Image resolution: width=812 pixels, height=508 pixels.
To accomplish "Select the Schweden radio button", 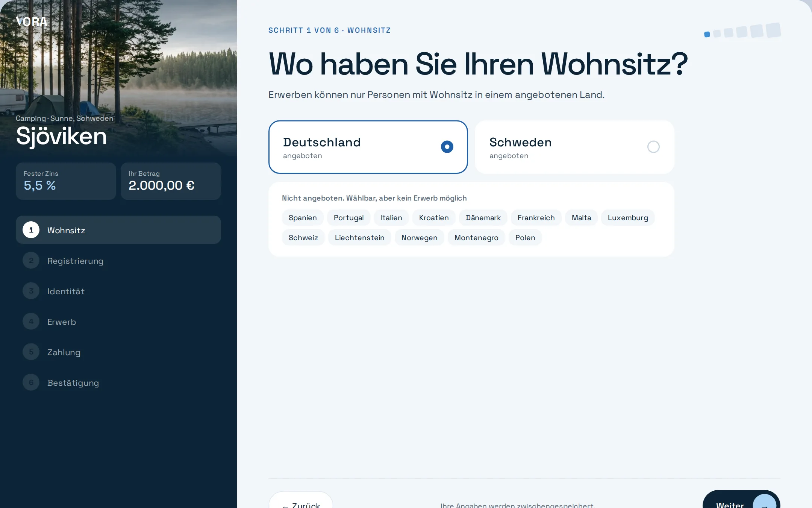I will [653, 147].
